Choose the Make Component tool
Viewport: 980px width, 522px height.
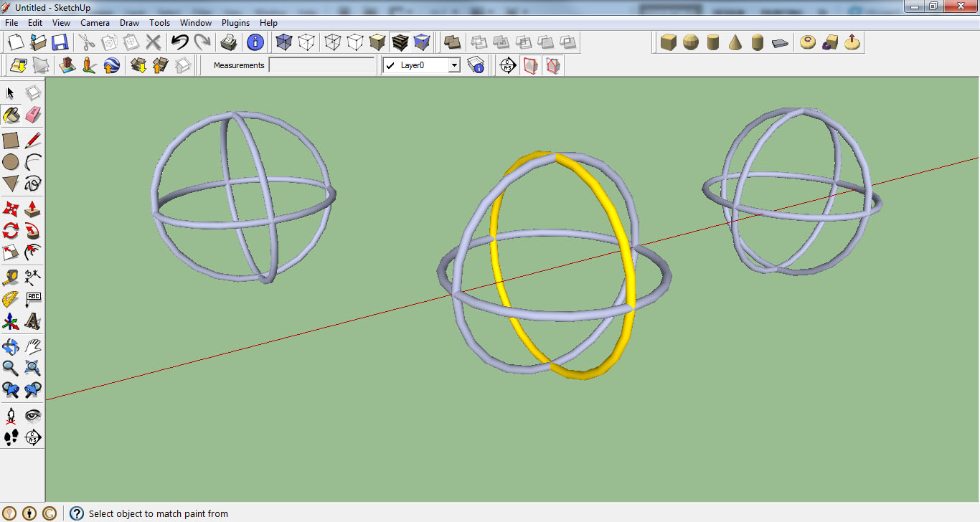(33, 93)
